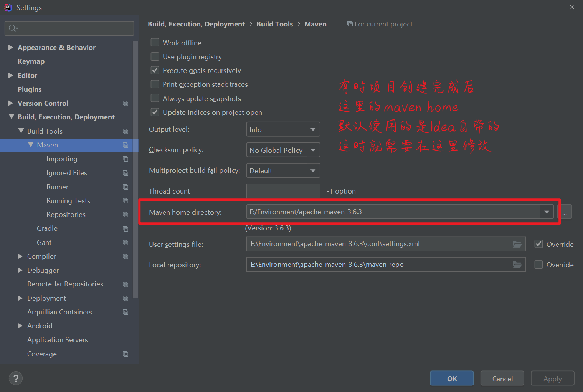This screenshot has width=583, height=392.
Task: Enable Work offline checkbox
Action: (155, 43)
